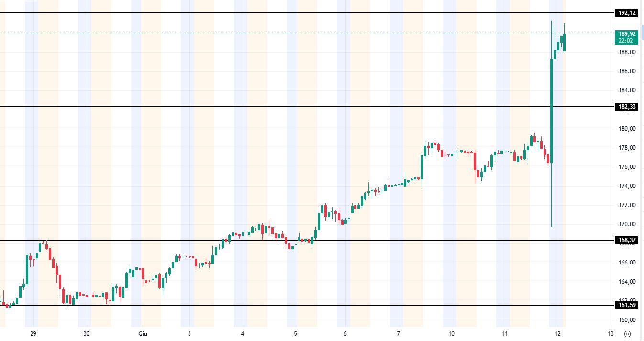Click the 188,00 price axis tick
Image resolution: width=644 pixels, height=341 pixels.
627,52
